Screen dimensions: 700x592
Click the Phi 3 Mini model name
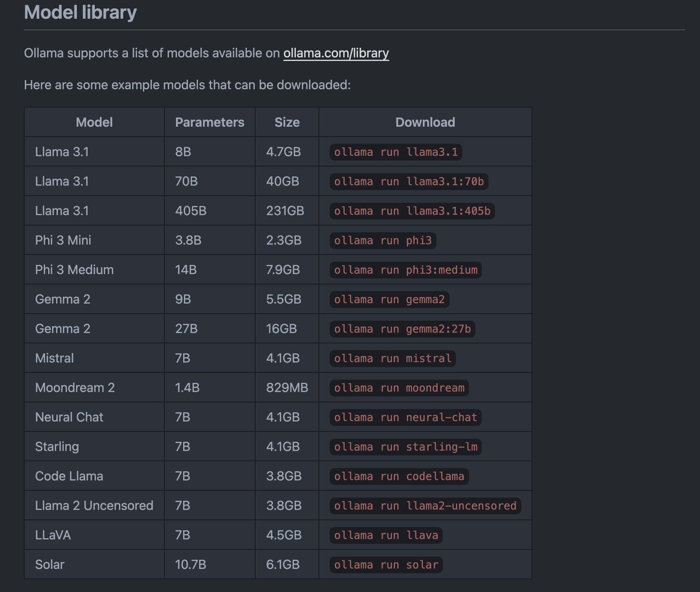pyautogui.click(x=63, y=240)
